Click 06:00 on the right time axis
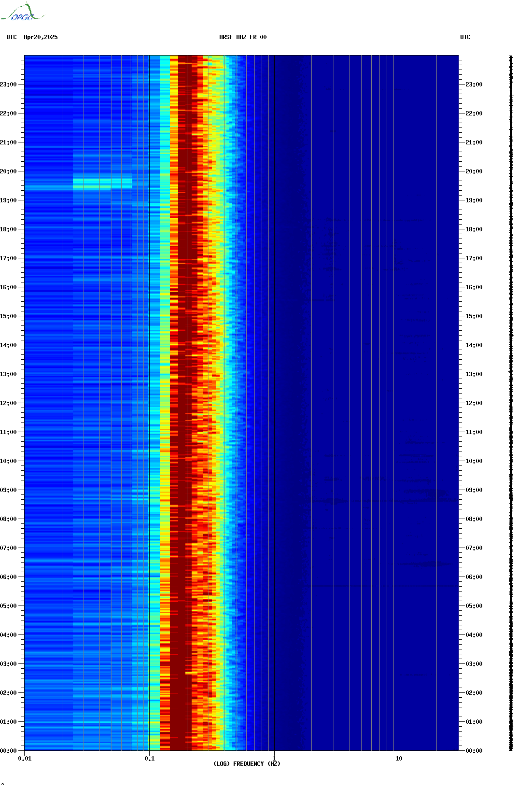The width and height of the screenshot is (532, 789). coord(474,577)
